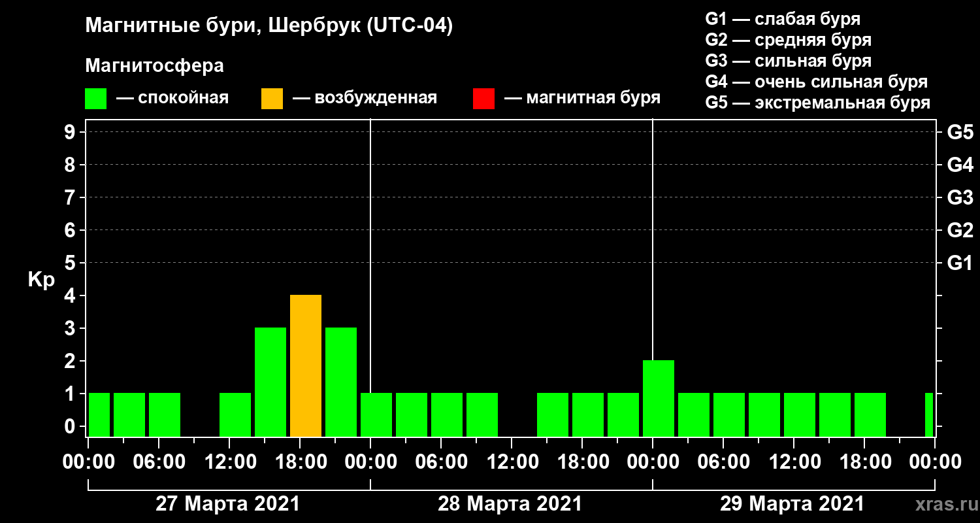
Task: Click 'G2 — средняя буря' description
Action: 788,40
